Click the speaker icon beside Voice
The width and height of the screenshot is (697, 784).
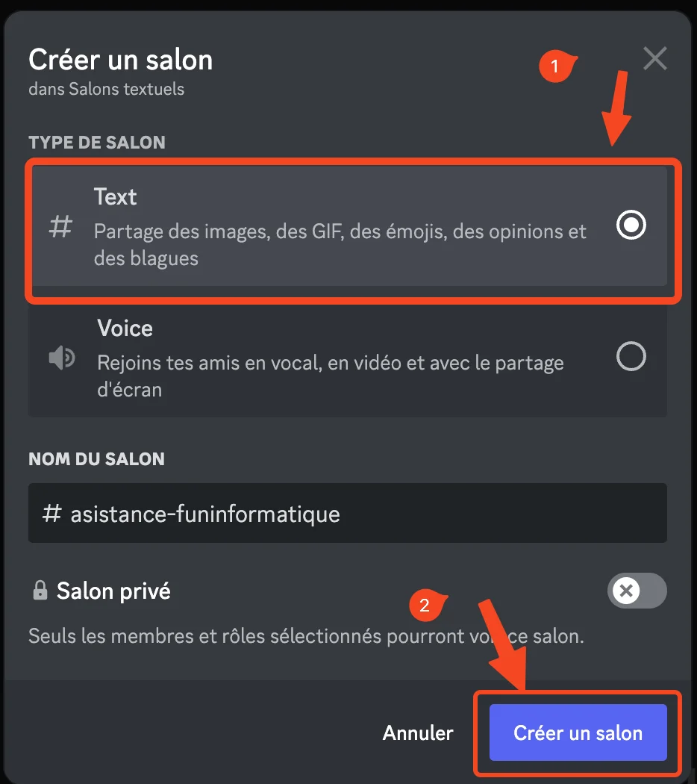pyautogui.click(x=61, y=358)
